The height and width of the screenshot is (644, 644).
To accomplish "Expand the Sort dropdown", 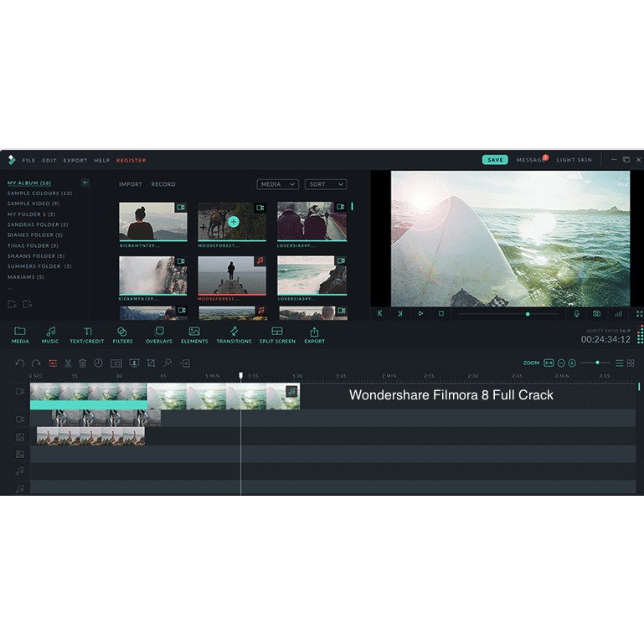I will [326, 184].
